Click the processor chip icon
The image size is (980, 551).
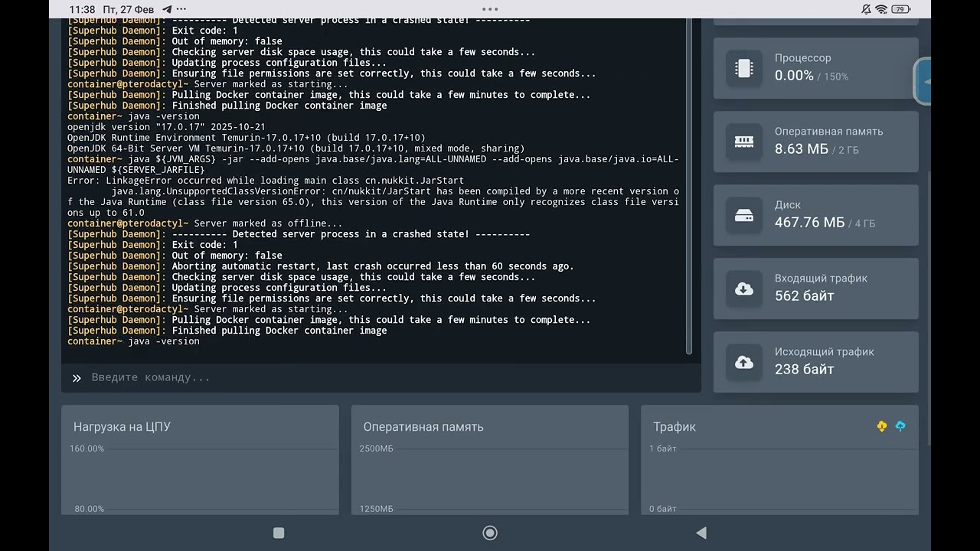743,68
